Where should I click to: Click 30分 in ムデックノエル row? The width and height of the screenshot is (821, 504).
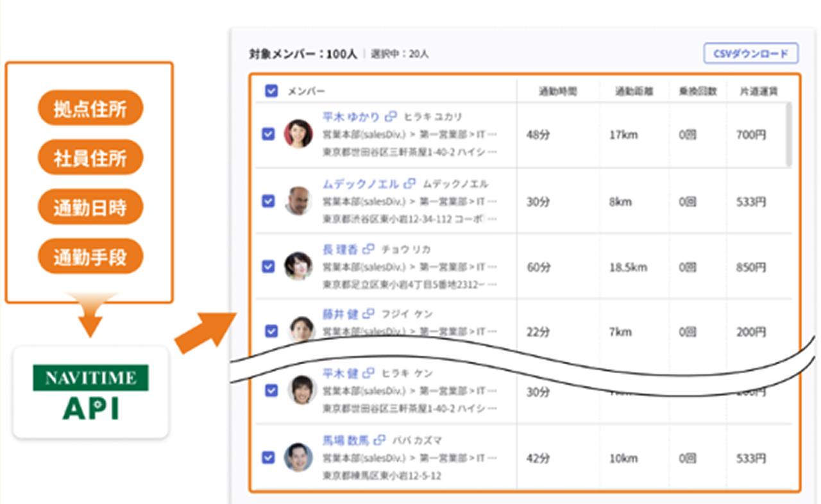[538, 202]
